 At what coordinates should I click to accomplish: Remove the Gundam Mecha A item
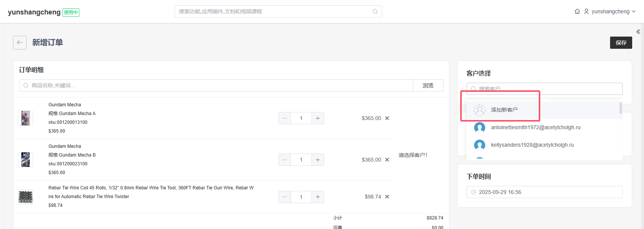pyautogui.click(x=387, y=118)
